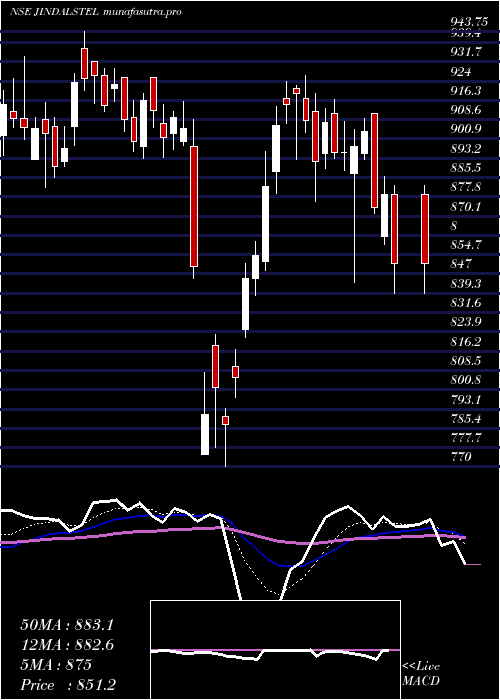Click the long red candle dropping to 847
This screenshot has height=700, width=500.
[194, 206]
